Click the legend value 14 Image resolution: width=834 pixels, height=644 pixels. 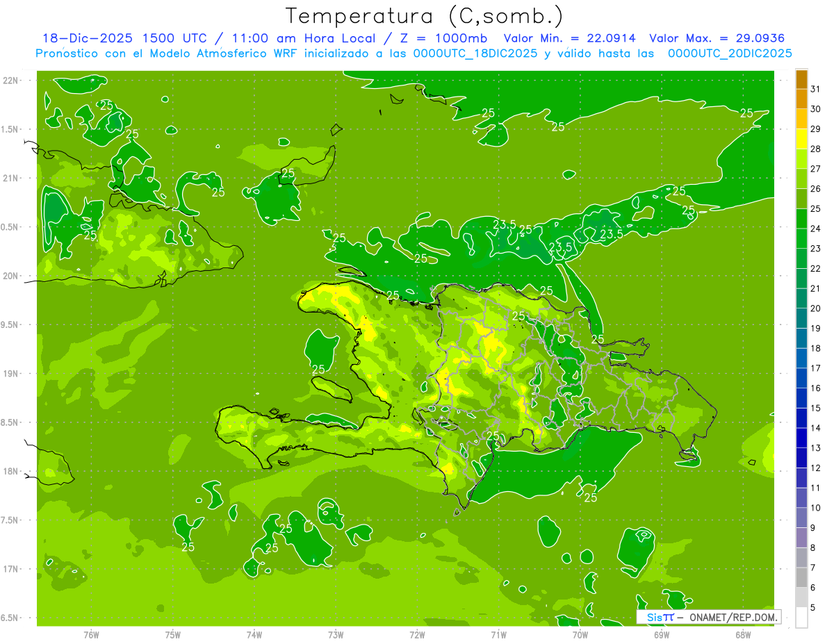pos(816,428)
